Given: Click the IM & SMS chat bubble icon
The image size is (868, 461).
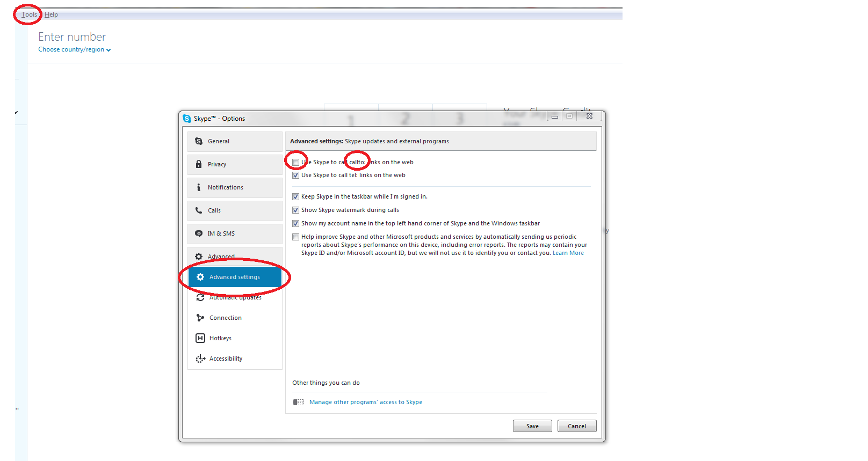Looking at the screenshot, I should (199, 233).
